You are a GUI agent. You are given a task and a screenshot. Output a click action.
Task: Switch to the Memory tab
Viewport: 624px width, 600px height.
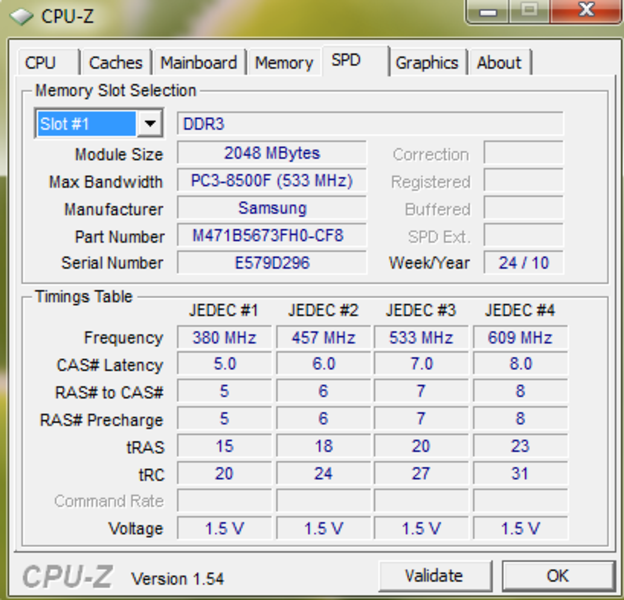[284, 62]
